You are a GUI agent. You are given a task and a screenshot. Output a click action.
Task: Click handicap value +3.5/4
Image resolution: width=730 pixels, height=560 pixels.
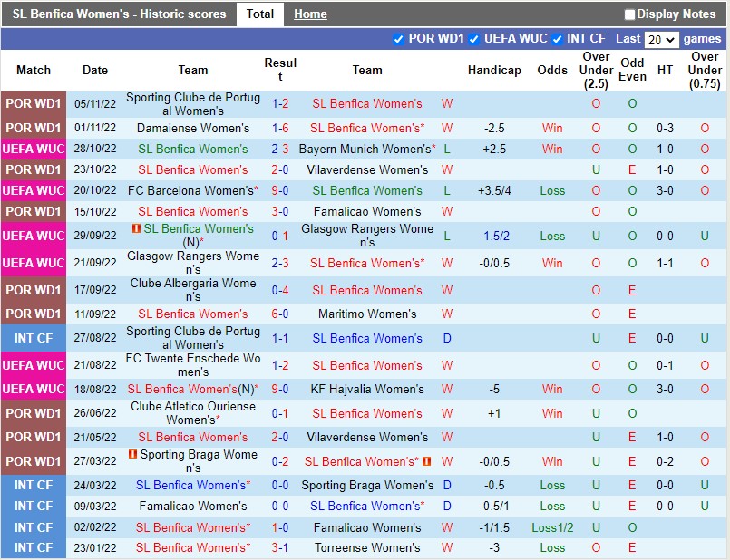494,190
